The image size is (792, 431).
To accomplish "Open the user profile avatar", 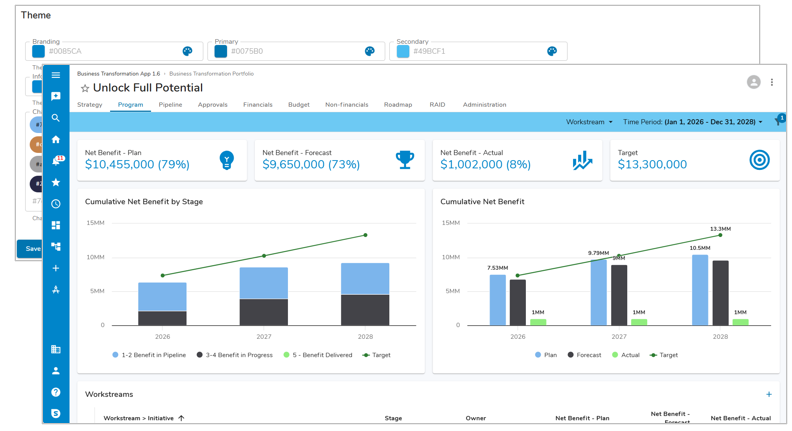I will click(x=753, y=83).
